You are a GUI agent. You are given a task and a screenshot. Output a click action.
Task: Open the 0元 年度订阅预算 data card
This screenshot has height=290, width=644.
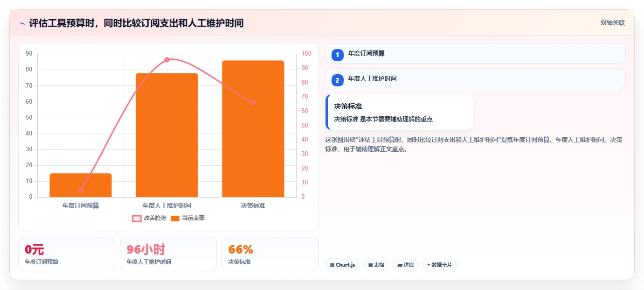(67, 254)
